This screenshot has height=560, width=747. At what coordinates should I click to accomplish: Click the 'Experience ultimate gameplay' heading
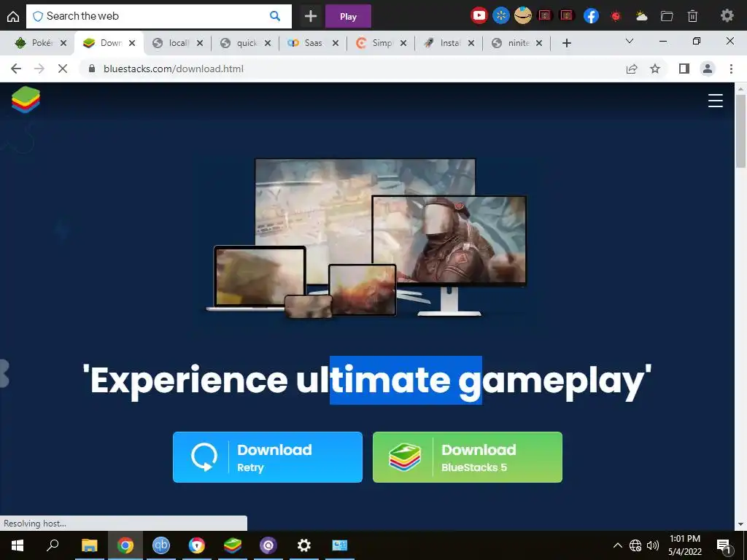point(367,380)
